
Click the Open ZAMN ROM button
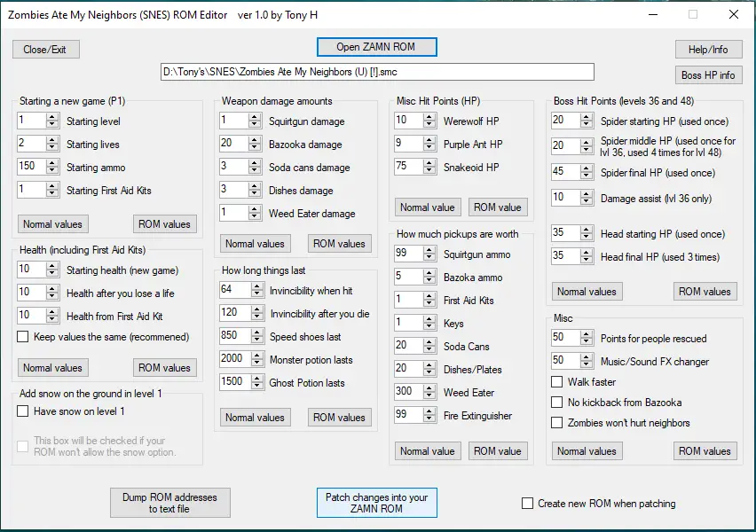[376, 47]
